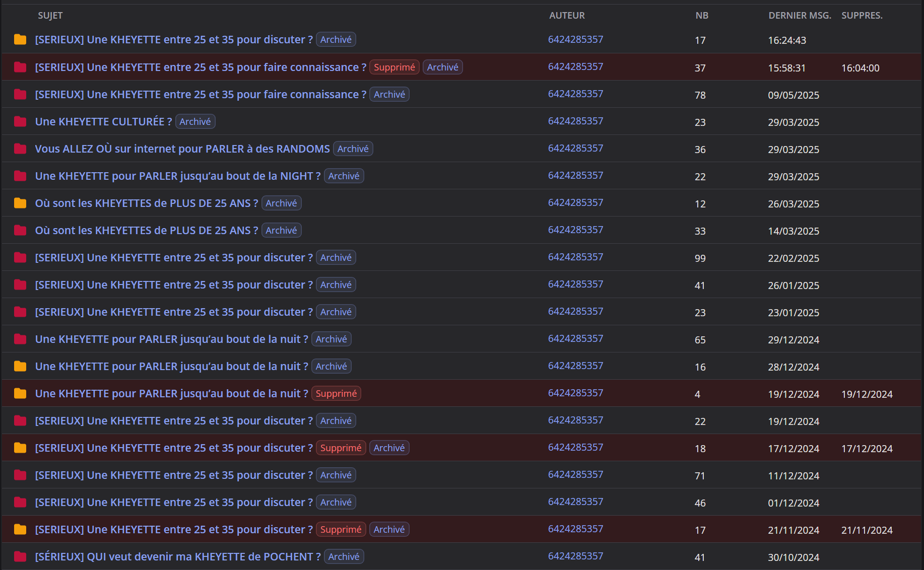Click the suppression date 17/12/2024 in the SUPPRES. column
This screenshot has height=570, width=924.
(867, 449)
